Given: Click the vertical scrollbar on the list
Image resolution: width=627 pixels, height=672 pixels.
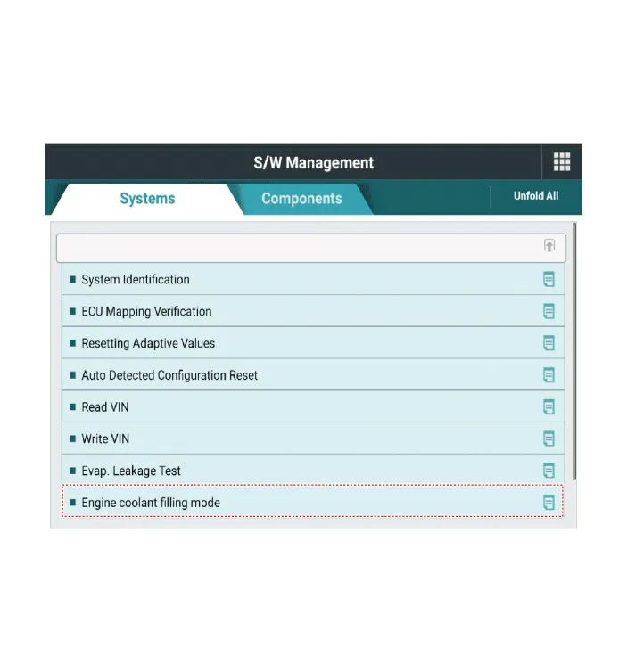Looking at the screenshot, I should point(575,356).
